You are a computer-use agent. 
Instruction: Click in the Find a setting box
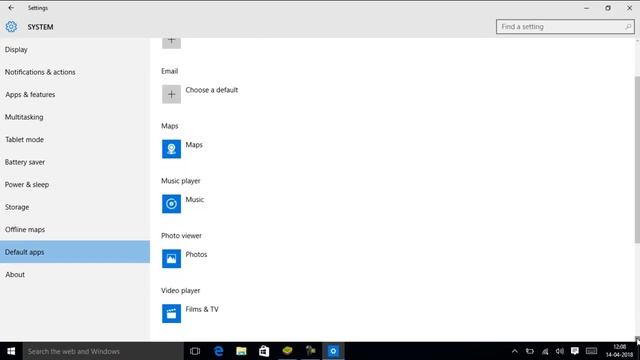coord(565,27)
